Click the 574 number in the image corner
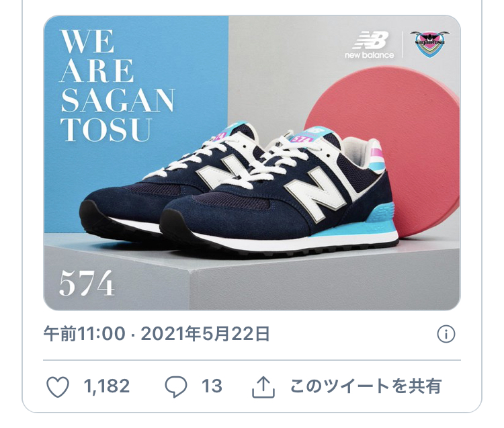Screen dimensions: 504x428 [87, 284]
